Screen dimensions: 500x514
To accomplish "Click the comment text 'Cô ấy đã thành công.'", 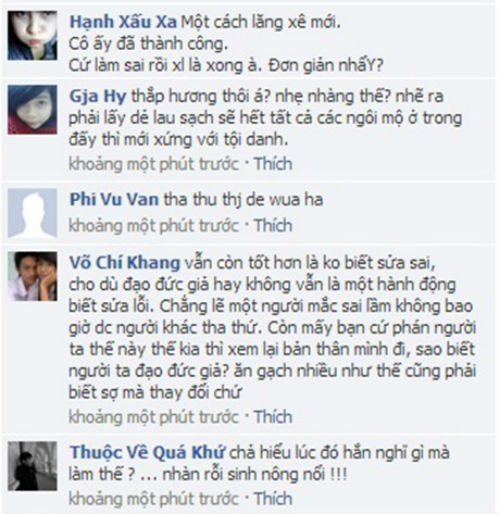I will (x=148, y=44).
